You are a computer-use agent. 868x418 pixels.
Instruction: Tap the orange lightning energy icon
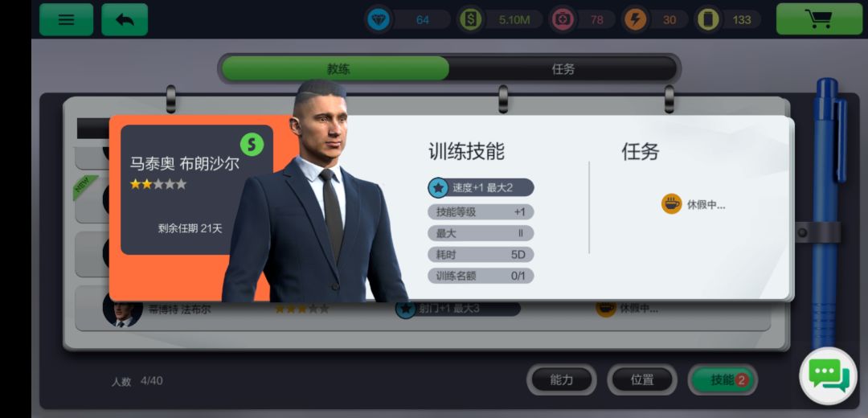[x=635, y=20]
